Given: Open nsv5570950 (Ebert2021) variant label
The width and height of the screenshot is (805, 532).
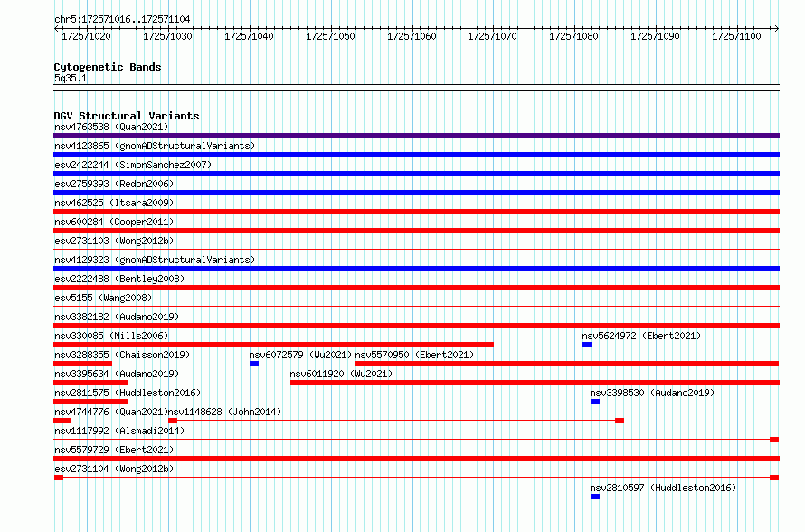Looking at the screenshot, I should [414, 355].
